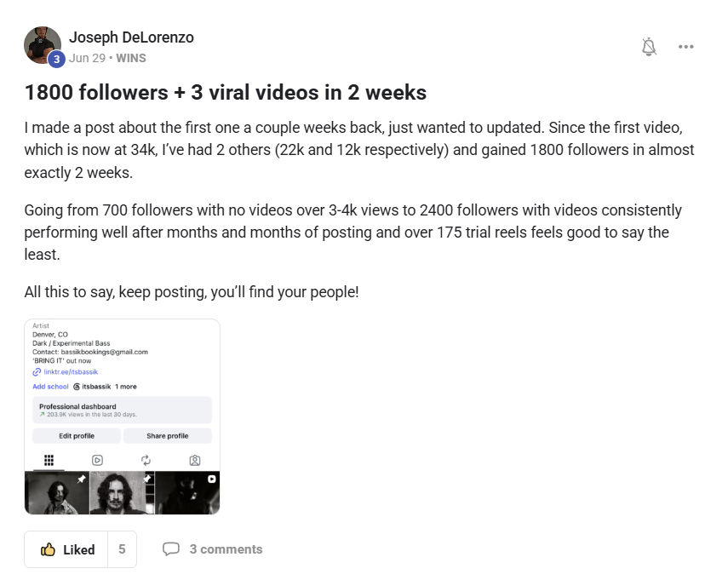Click Edit profile in the screenshot
The image size is (728, 580).
[x=77, y=436]
